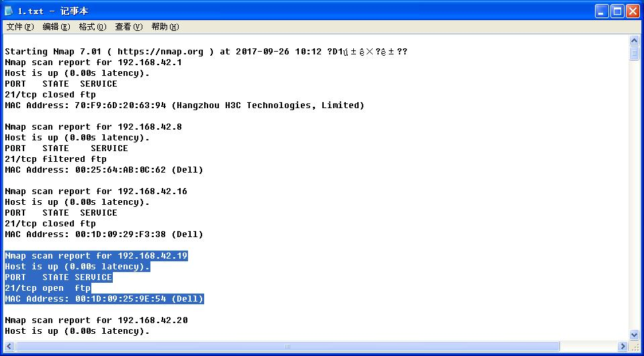Click the vertical scrollbar thumb
This screenshot has height=356, width=644.
click(x=634, y=53)
